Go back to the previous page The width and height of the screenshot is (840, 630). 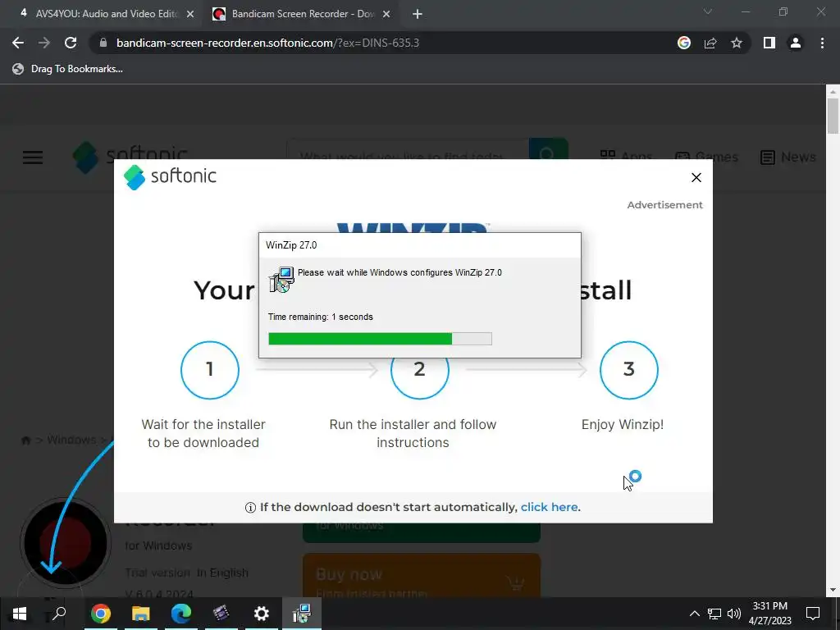18,43
